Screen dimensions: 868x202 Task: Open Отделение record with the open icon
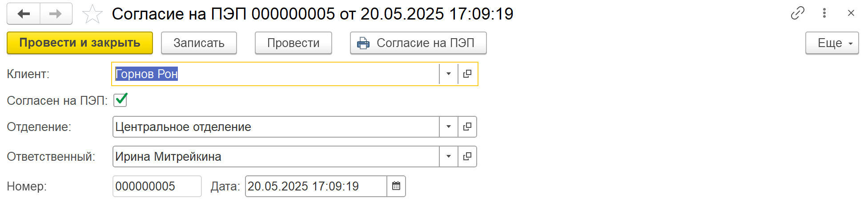[467, 127]
